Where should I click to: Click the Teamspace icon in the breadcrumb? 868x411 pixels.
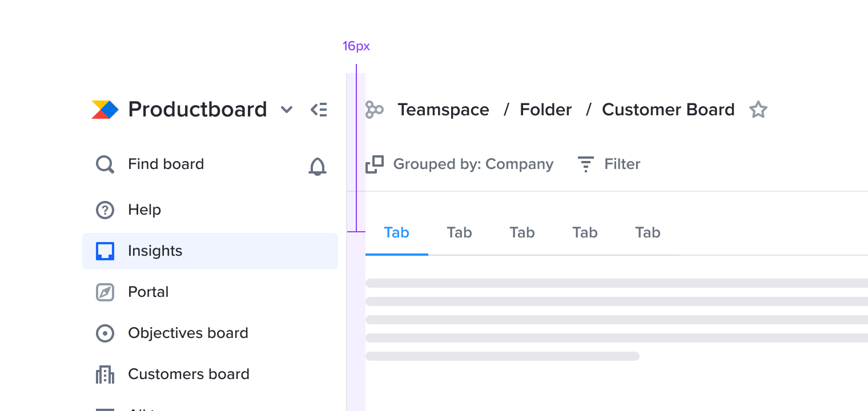click(x=375, y=110)
